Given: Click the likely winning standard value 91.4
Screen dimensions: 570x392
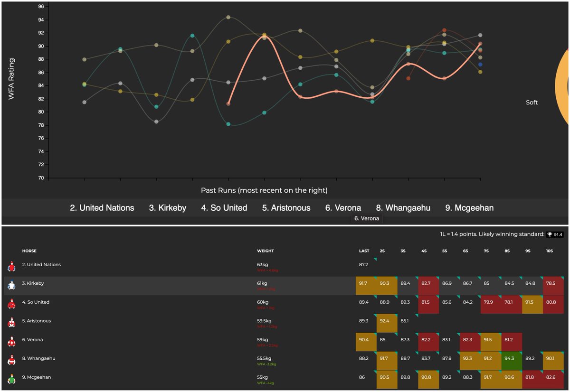Looking at the screenshot, I should pyautogui.click(x=558, y=234).
